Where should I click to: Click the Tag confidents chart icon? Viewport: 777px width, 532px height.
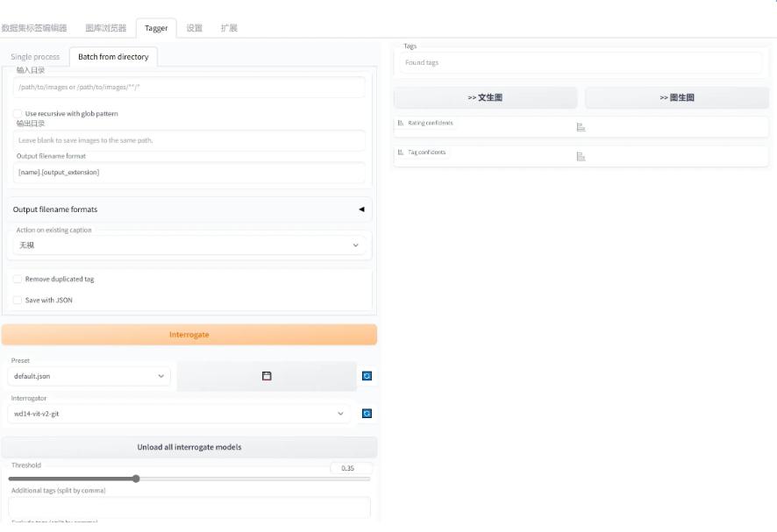(x=581, y=157)
